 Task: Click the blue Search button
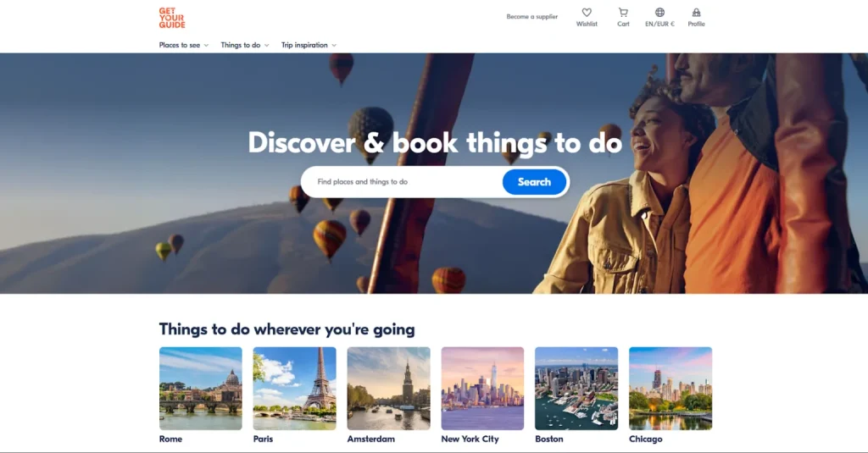[x=534, y=181]
